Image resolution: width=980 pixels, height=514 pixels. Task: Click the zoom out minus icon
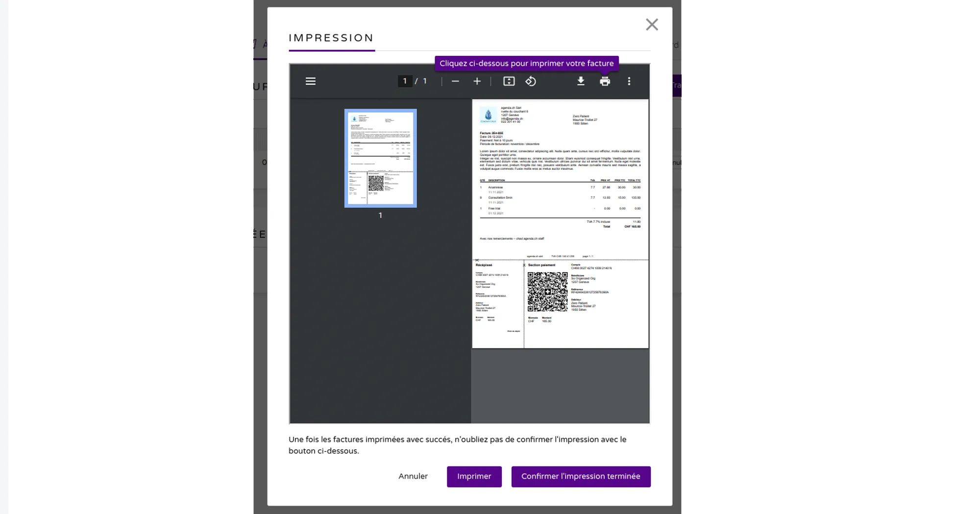point(455,81)
